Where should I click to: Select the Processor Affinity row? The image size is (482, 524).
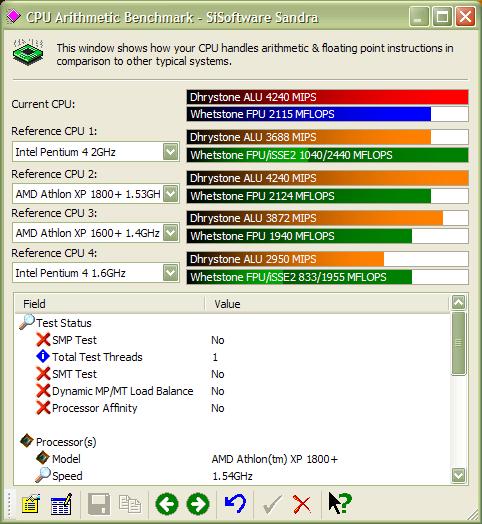tap(232, 408)
